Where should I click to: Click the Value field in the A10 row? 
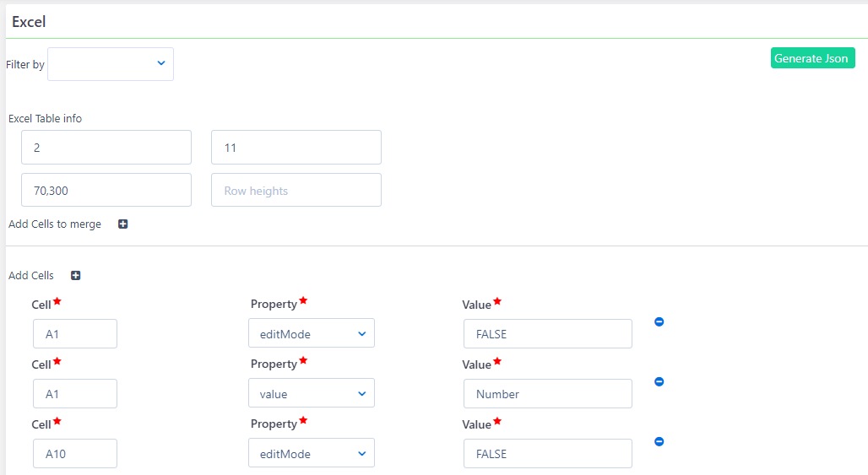(x=547, y=453)
